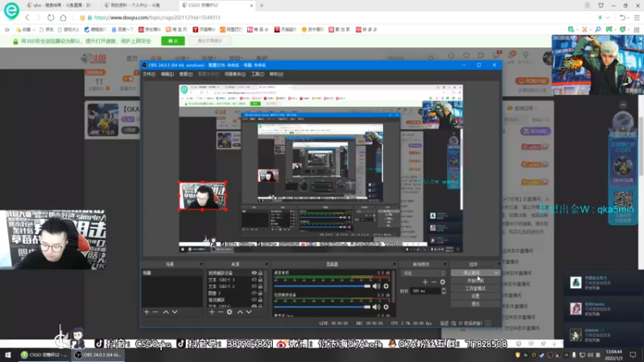Viewport: 644px width, 362px height.
Task: Open the green shield icon in browser toolbar
Action: pos(622,30)
